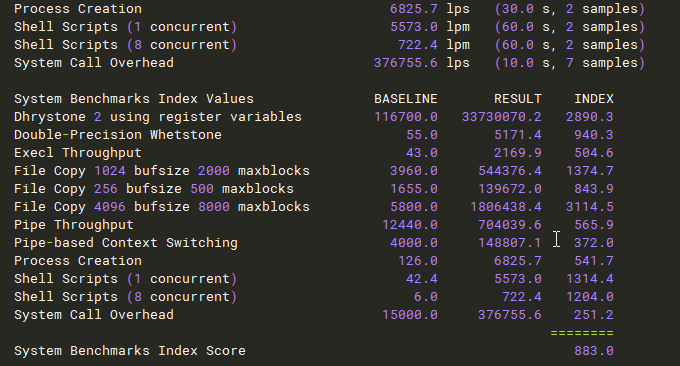Select the Execl Throughput result 2169.9
This screenshot has width=680, height=366.
(518, 153)
